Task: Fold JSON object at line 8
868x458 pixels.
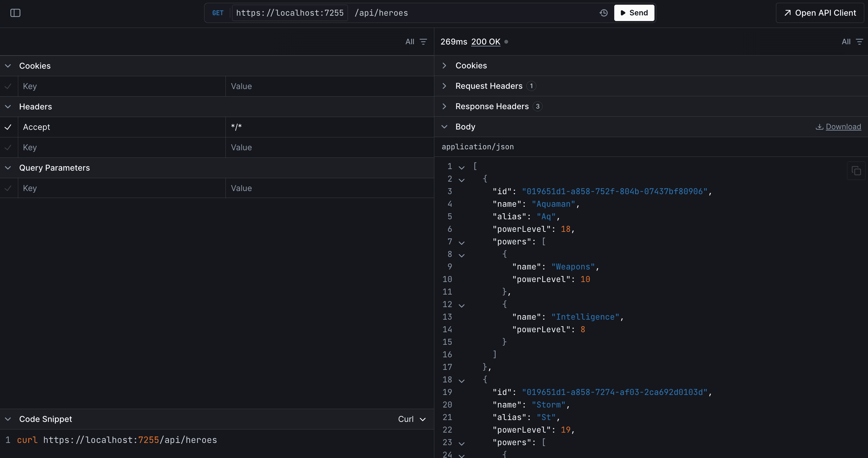Action: click(462, 255)
